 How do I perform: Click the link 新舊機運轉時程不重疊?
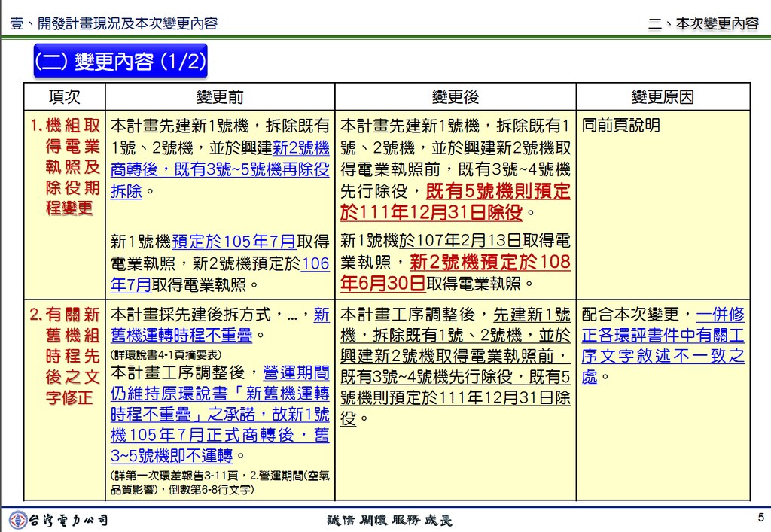coord(220,325)
